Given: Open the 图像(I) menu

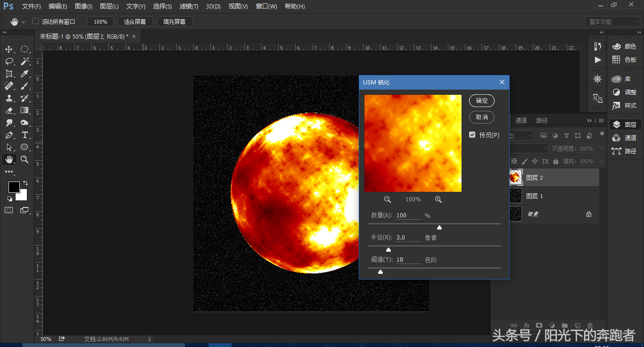Looking at the screenshot, I should point(83,7).
